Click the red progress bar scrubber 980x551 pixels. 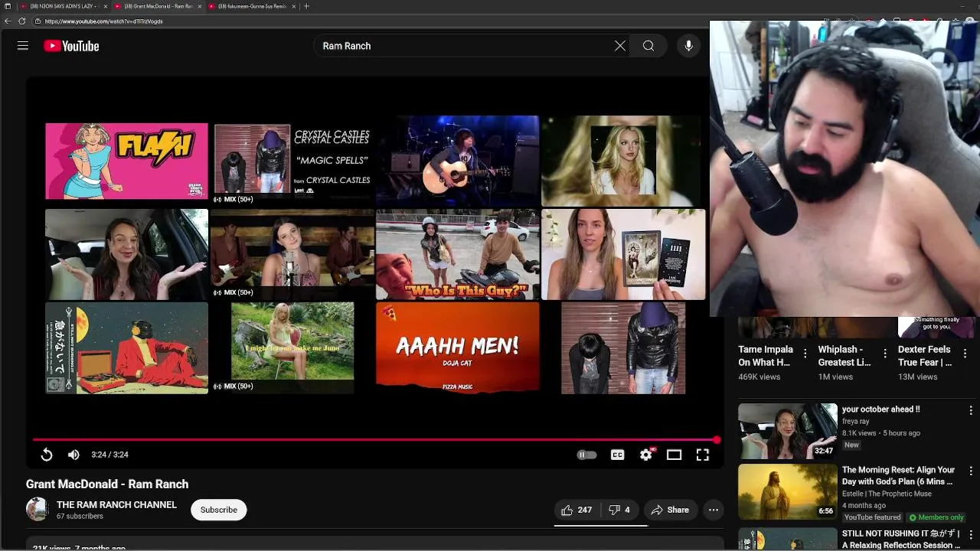[x=717, y=440]
